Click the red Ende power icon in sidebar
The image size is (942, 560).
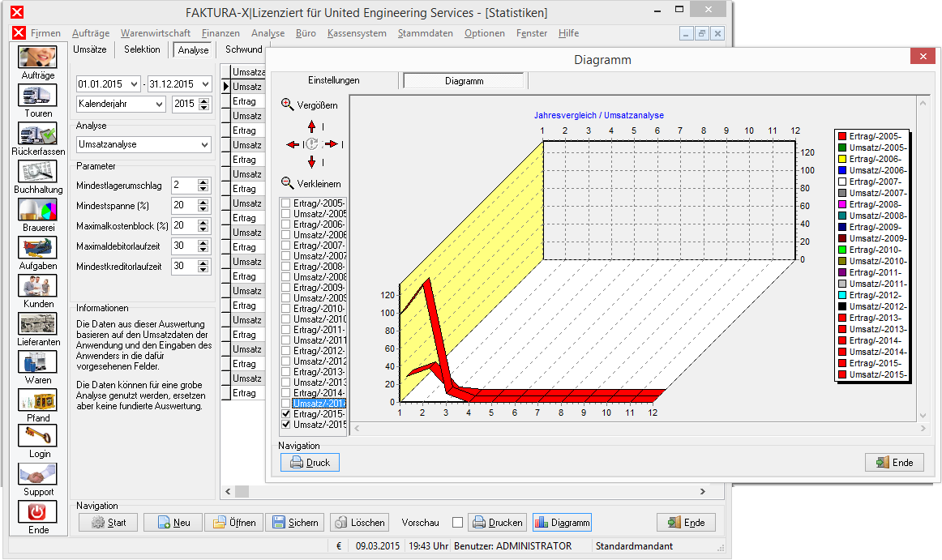coord(37,512)
